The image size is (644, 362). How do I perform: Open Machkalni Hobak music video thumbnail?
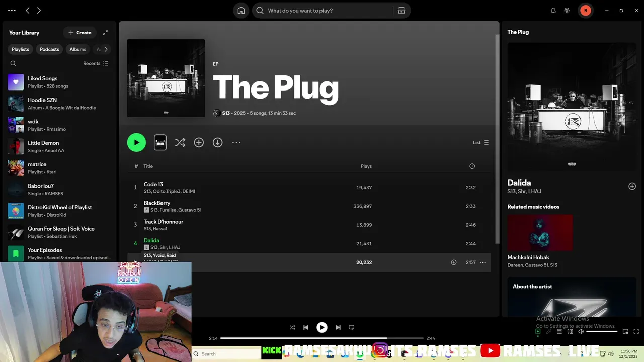pyautogui.click(x=540, y=233)
